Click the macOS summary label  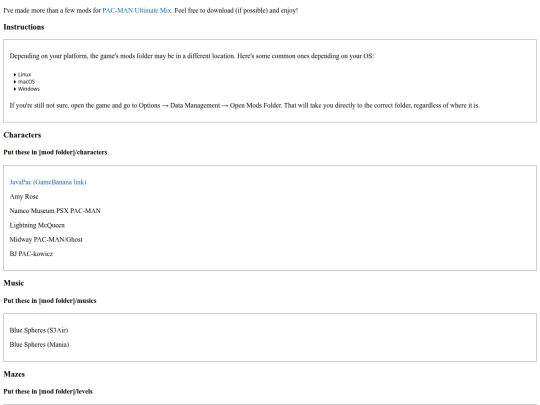click(x=27, y=82)
